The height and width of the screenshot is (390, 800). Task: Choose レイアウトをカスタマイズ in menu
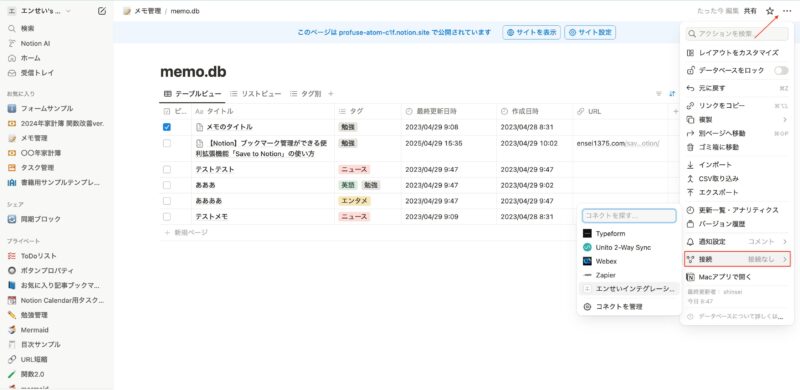[x=737, y=53]
